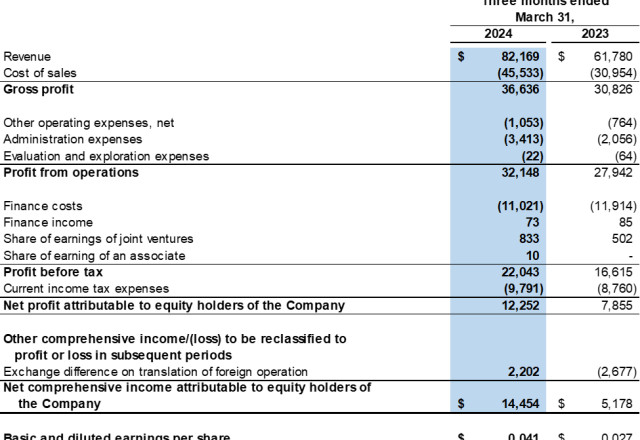Viewport: 640px width, 440px height.
Task: Click the Other operating expenses, net label
Action: click(89, 122)
